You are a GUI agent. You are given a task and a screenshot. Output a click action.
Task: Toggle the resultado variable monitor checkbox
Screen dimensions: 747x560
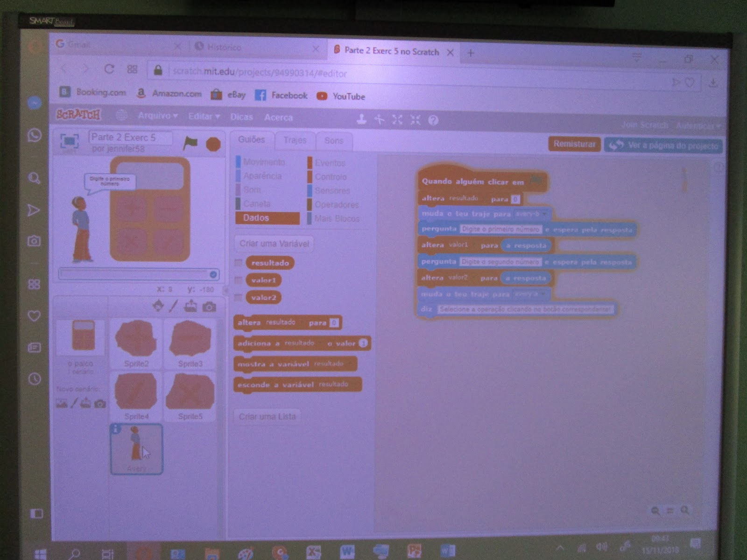coord(238,263)
